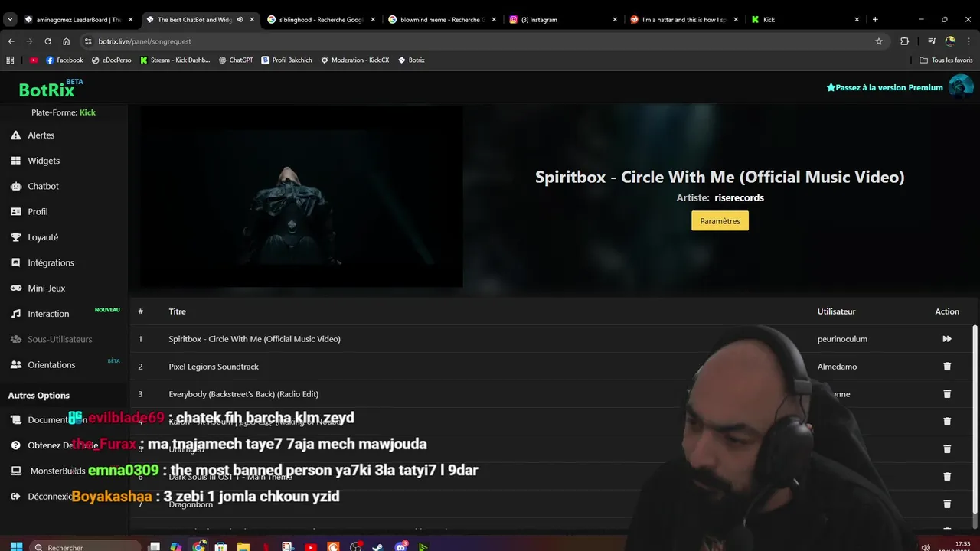Viewport: 980px width, 551px height.
Task: Select the row Pixel Legions Soundtrack
Action: [551, 367]
